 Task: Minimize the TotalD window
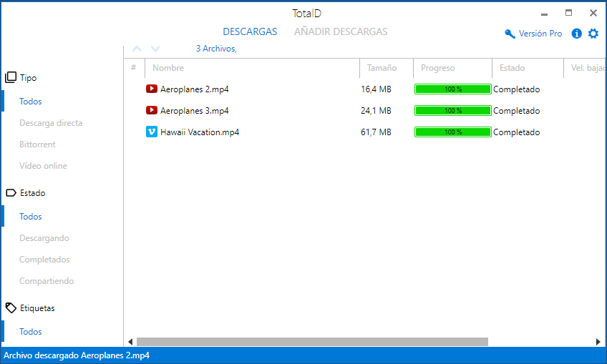544,14
